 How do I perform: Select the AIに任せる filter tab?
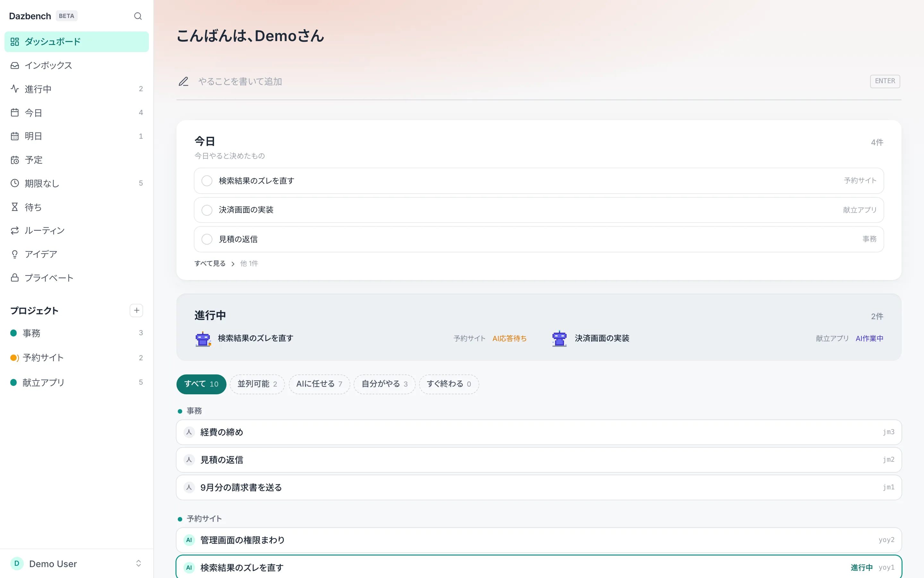click(319, 384)
